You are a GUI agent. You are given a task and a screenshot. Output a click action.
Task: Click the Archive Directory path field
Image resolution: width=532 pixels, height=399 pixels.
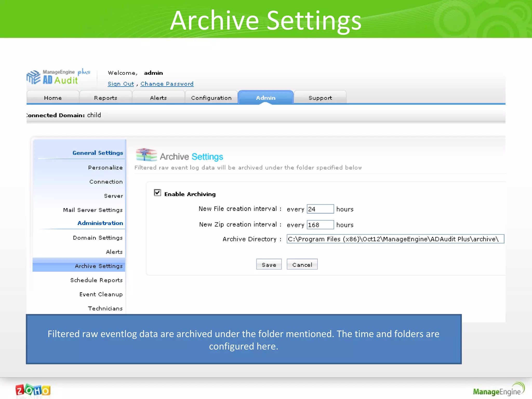395,239
